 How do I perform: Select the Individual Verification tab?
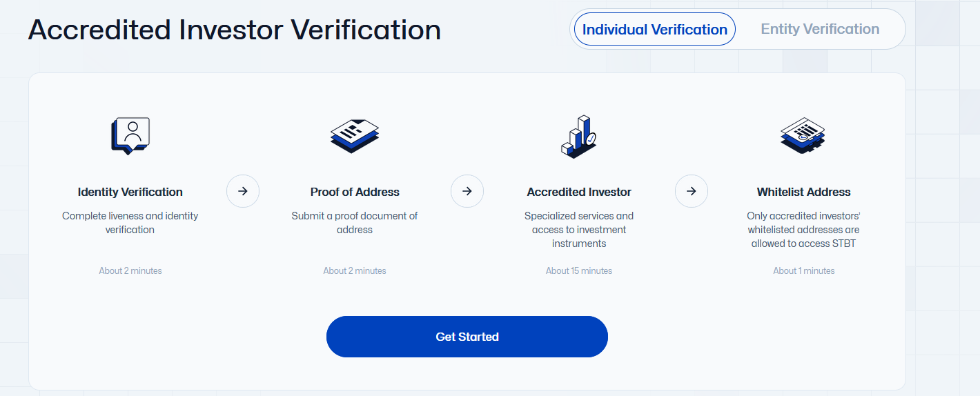pos(654,30)
